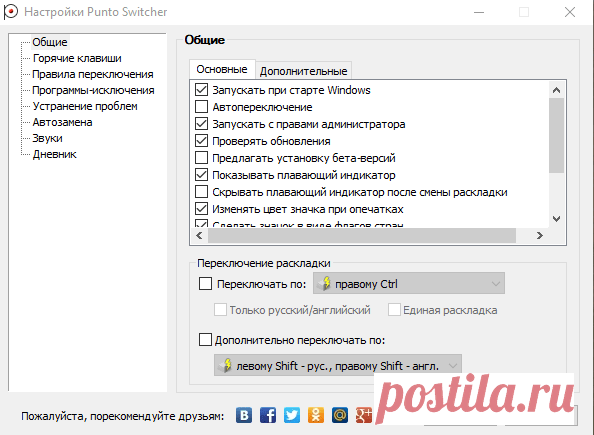Toggle 'Изменять цвет значка при опечатках'
The width and height of the screenshot is (594, 435).
pyautogui.click(x=201, y=209)
